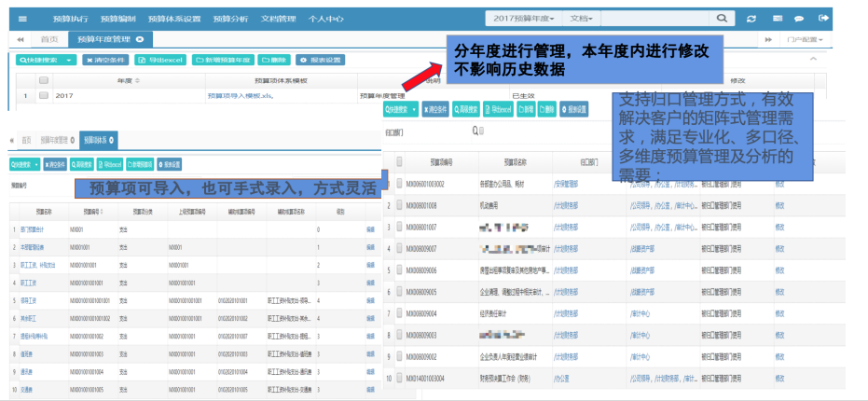Open the 预算项导入模板.xls link
This screenshot has height=401, width=868.
(x=240, y=95)
